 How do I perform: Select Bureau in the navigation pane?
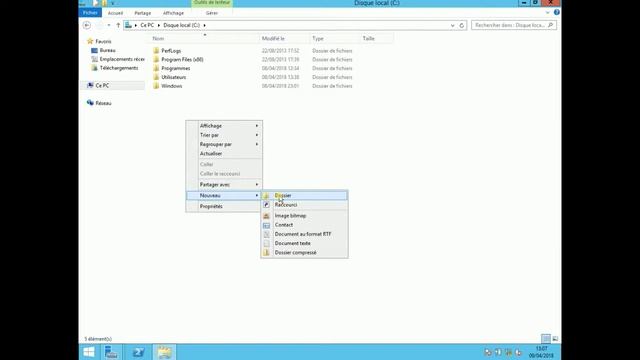pyautogui.click(x=107, y=51)
